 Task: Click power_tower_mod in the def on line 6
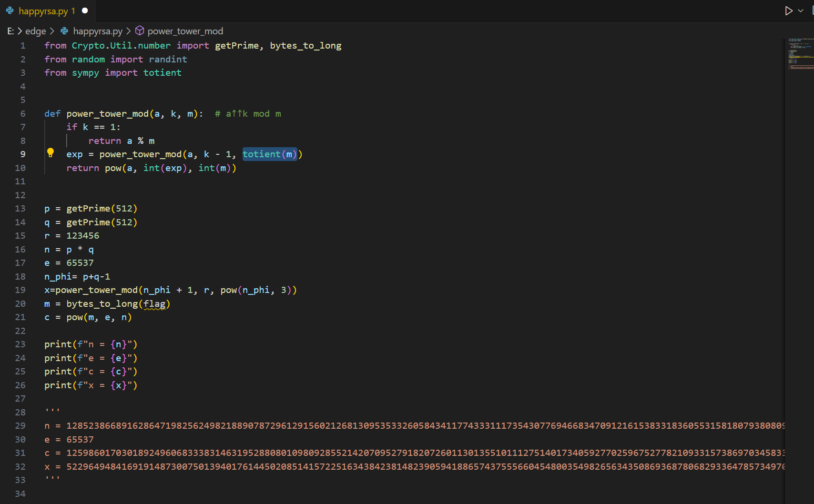108,114
